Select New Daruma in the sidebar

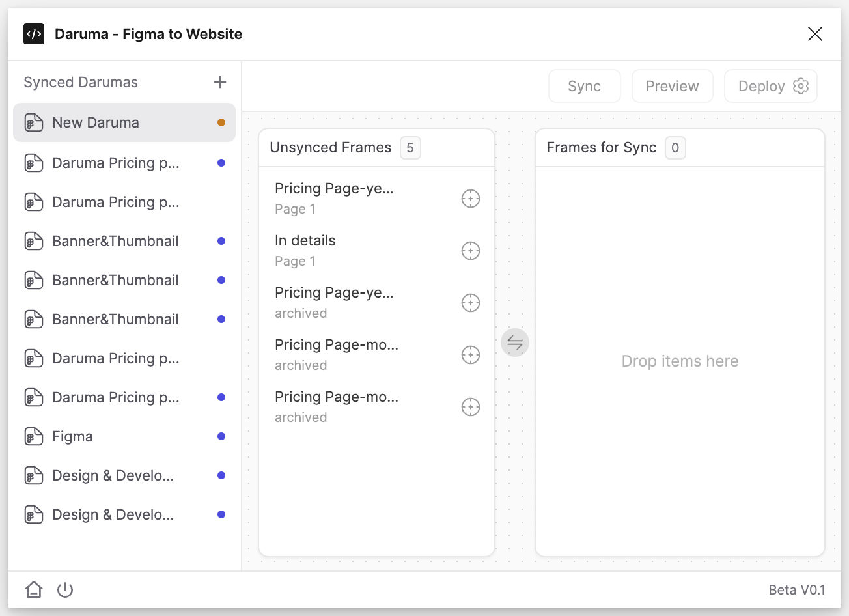pos(124,122)
